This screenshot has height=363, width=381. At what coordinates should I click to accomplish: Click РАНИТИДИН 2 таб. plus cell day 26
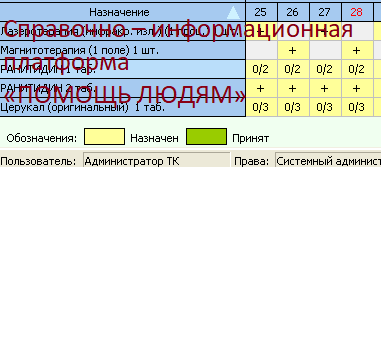pos(292,88)
